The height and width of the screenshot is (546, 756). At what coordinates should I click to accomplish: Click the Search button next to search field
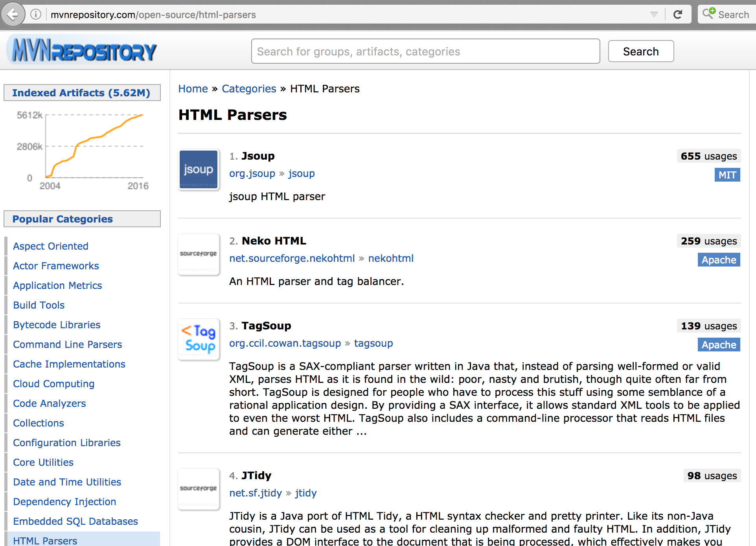(640, 51)
